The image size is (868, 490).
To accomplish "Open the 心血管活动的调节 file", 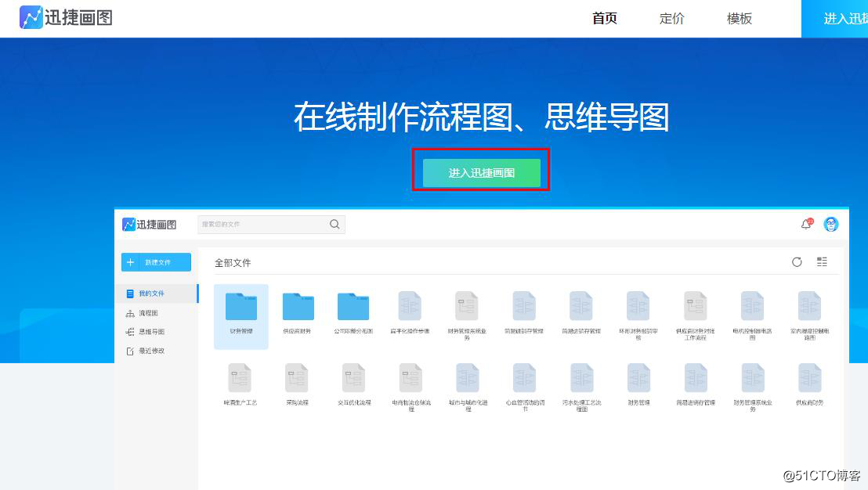I will point(525,387).
